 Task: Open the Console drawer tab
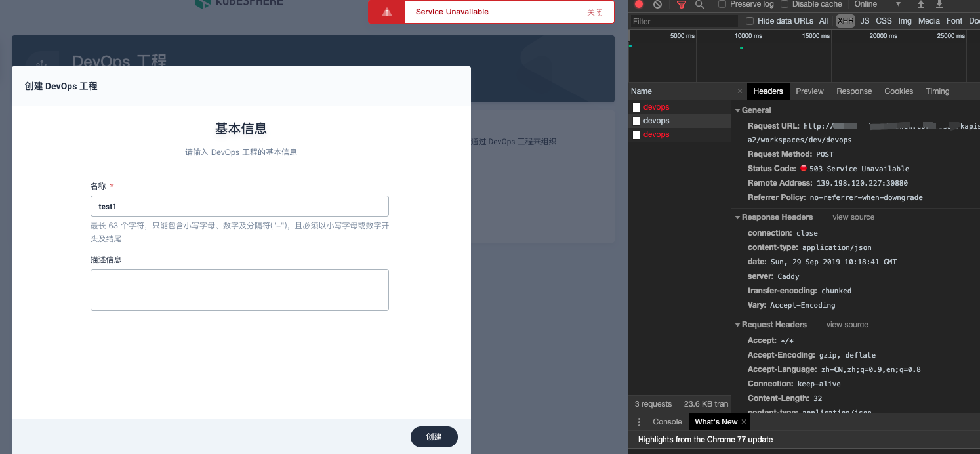[667, 422]
